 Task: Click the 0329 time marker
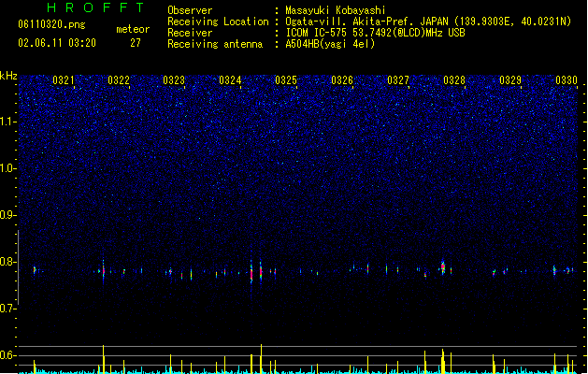coord(510,80)
